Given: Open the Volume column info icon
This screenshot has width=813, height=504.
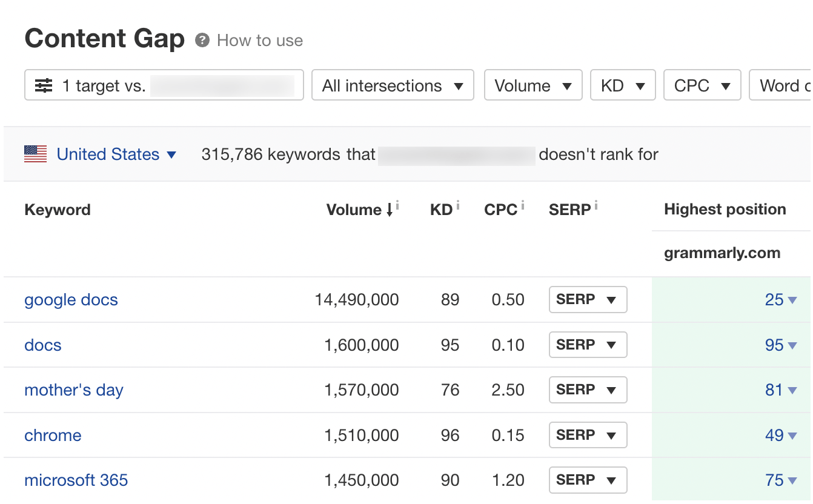Looking at the screenshot, I should tap(398, 204).
